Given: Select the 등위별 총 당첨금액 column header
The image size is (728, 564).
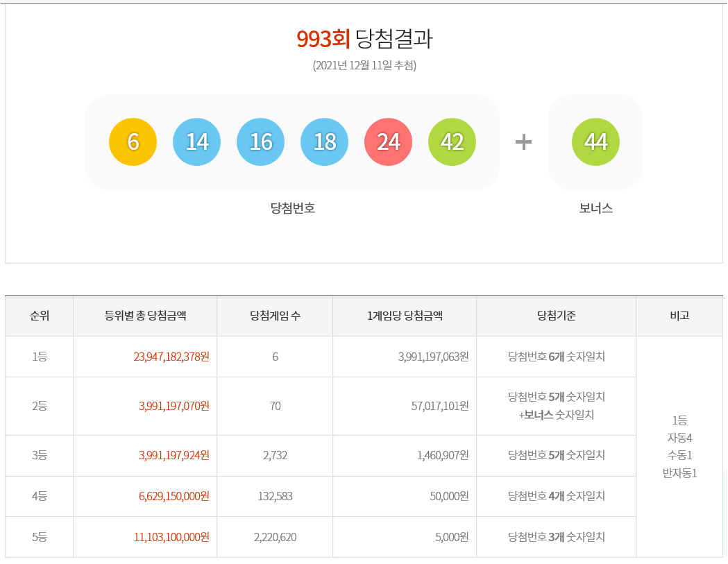Looking at the screenshot, I should click(x=145, y=316).
